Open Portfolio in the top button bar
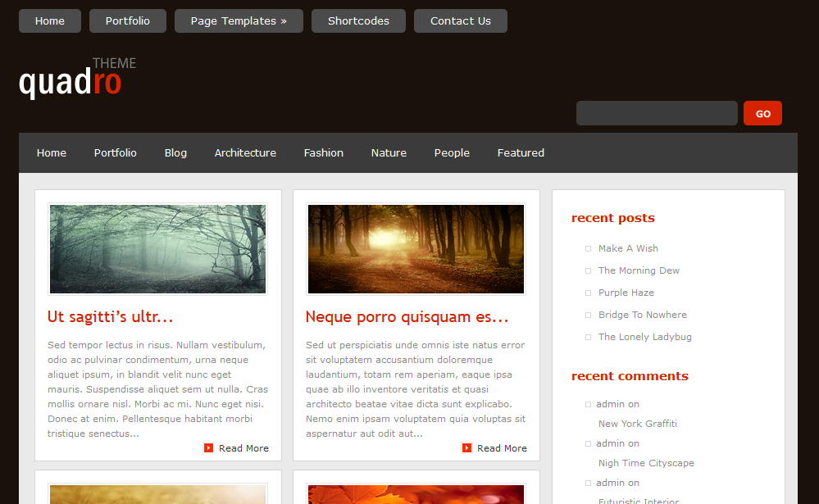 coord(127,20)
